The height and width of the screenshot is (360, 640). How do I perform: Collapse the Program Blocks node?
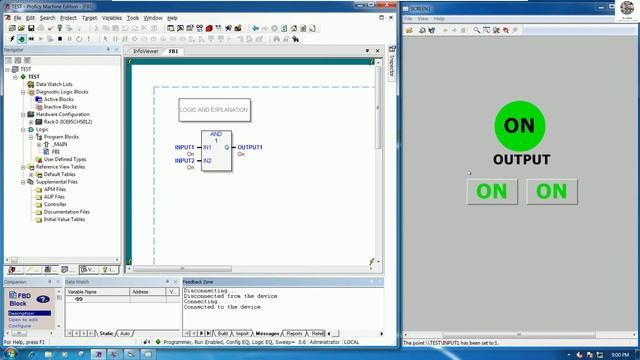coord(31,137)
